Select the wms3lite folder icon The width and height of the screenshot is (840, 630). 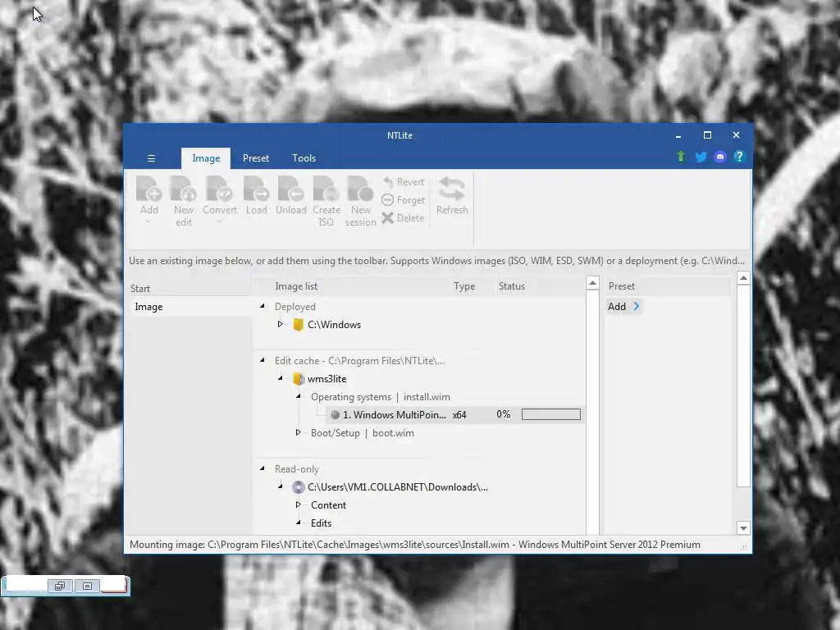pos(299,379)
